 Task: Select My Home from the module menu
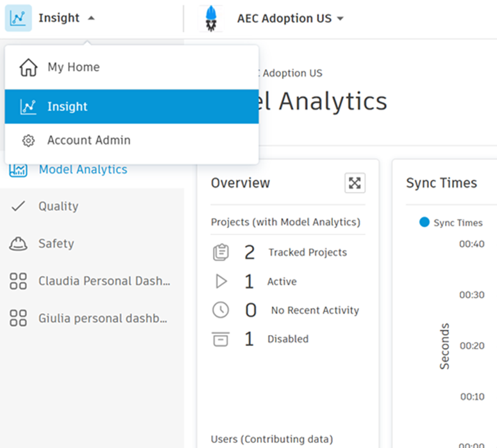tap(73, 67)
